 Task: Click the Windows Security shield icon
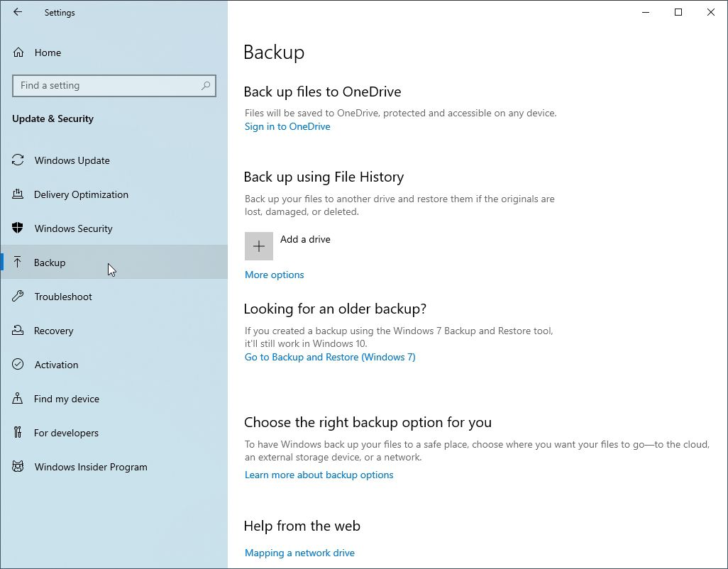pyautogui.click(x=18, y=228)
